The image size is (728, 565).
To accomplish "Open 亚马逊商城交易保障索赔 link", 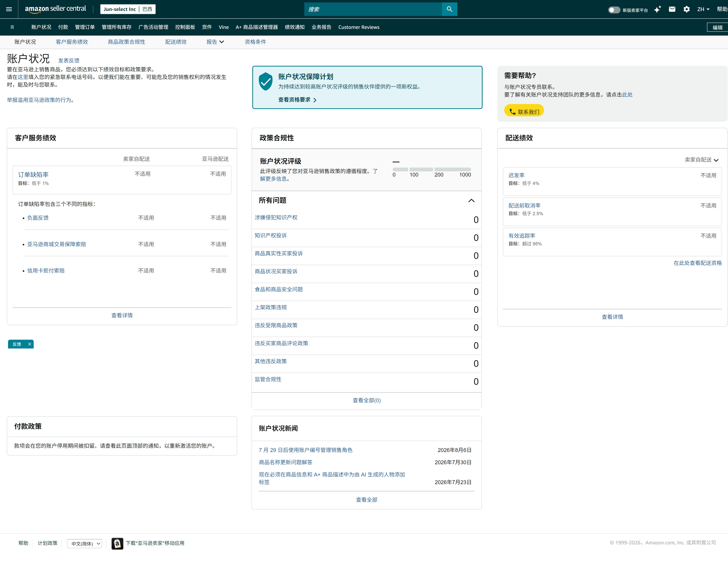I will click(56, 244).
